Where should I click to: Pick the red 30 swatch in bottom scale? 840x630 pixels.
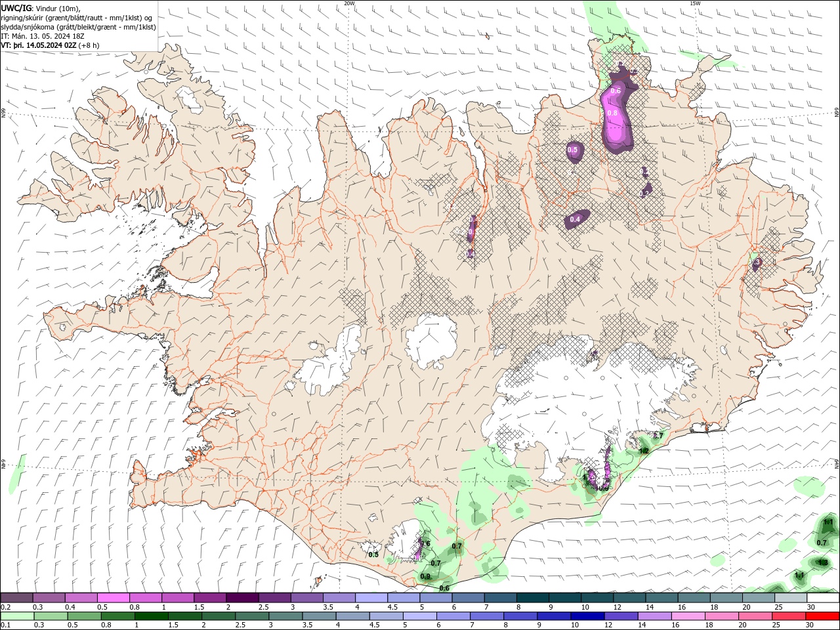click(x=822, y=616)
